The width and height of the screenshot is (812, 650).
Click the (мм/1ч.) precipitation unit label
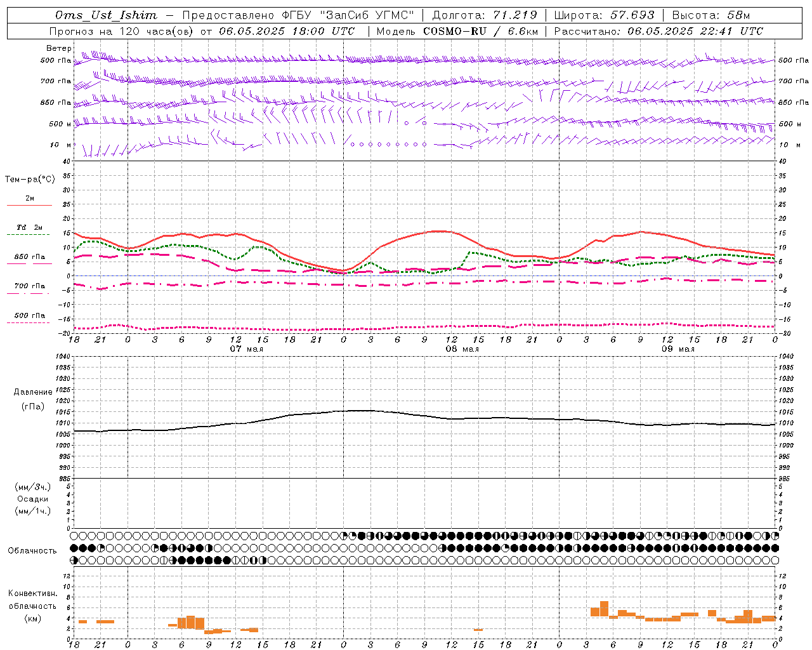click(33, 511)
